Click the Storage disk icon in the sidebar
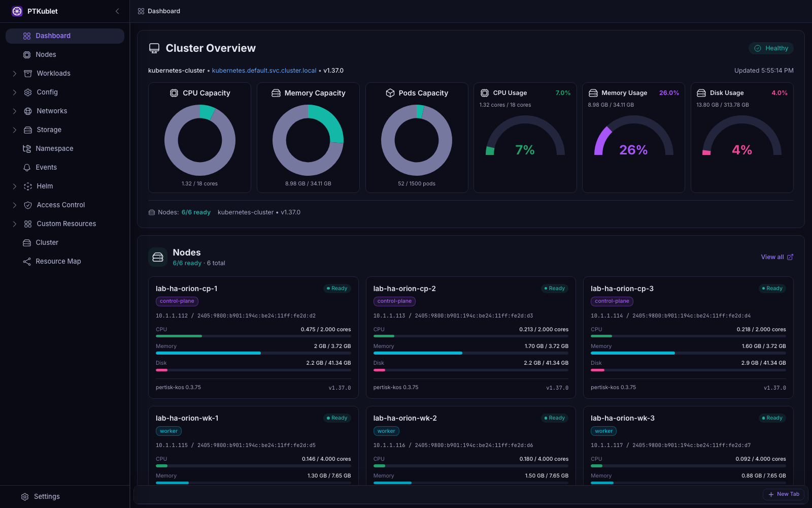This screenshot has height=508, width=812. pos(28,130)
